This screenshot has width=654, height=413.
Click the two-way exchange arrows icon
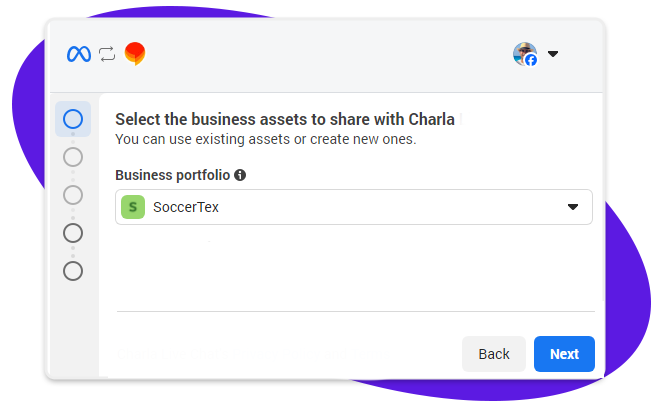(x=107, y=54)
